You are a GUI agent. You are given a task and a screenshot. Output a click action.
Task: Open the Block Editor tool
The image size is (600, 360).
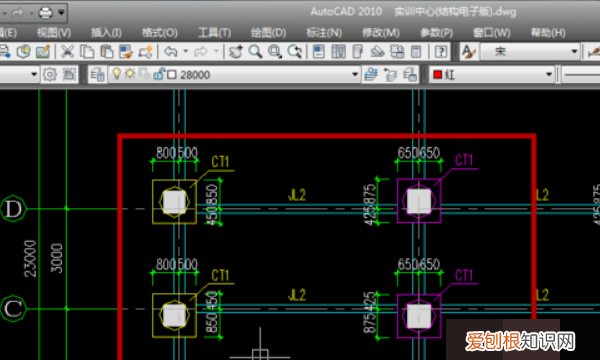tap(145, 51)
